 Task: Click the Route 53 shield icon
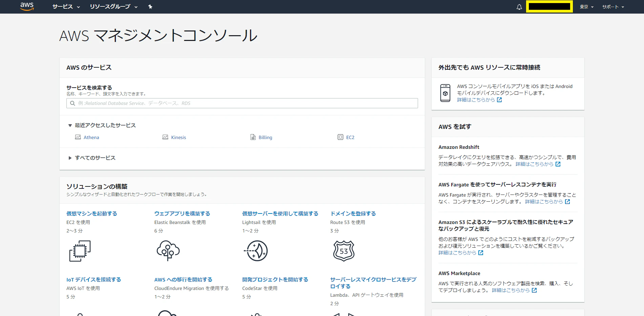pos(343,251)
